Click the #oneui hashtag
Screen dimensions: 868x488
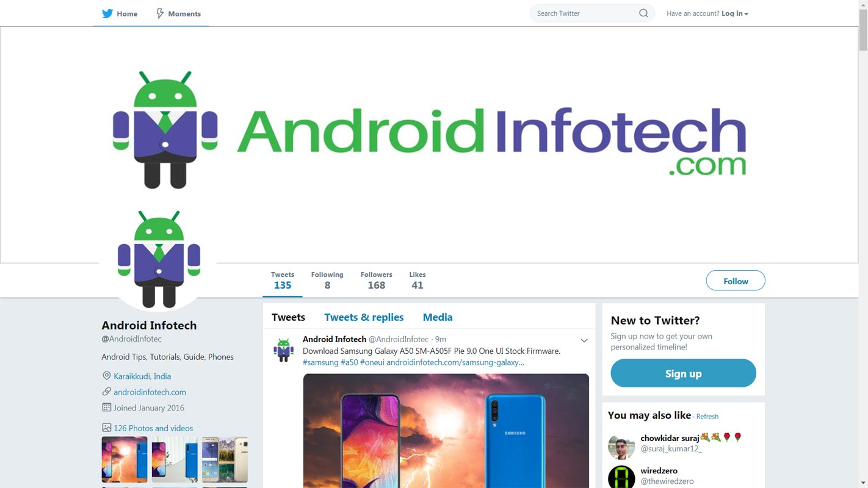coord(372,362)
